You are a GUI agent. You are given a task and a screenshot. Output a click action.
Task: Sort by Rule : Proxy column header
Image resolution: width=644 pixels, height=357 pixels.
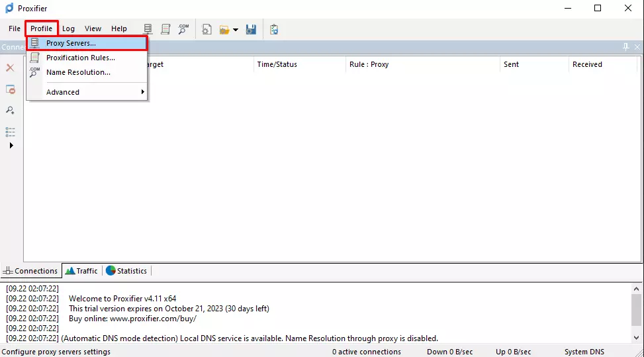coord(423,64)
